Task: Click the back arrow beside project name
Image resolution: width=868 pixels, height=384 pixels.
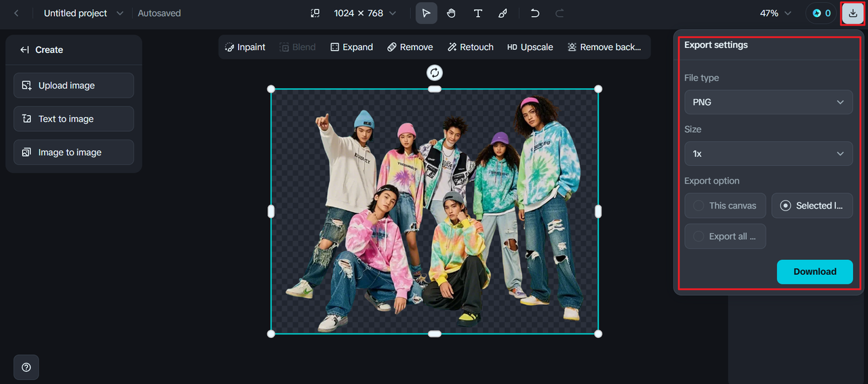Action: 16,13
